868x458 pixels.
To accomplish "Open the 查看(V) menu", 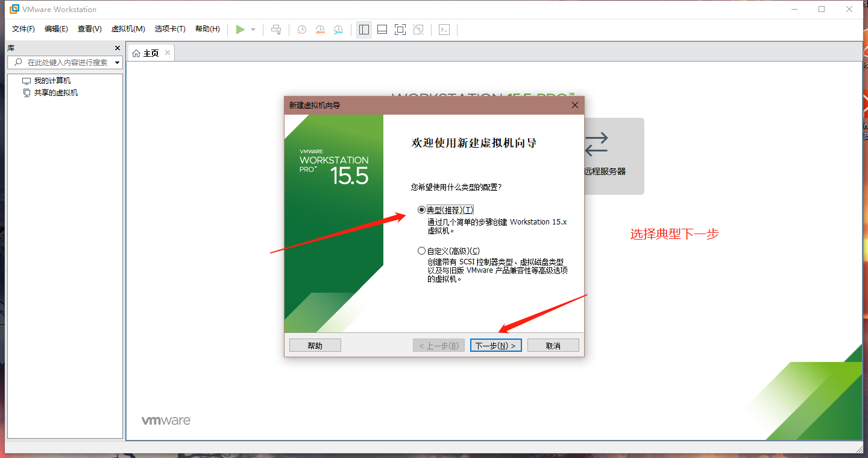I will coord(89,29).
